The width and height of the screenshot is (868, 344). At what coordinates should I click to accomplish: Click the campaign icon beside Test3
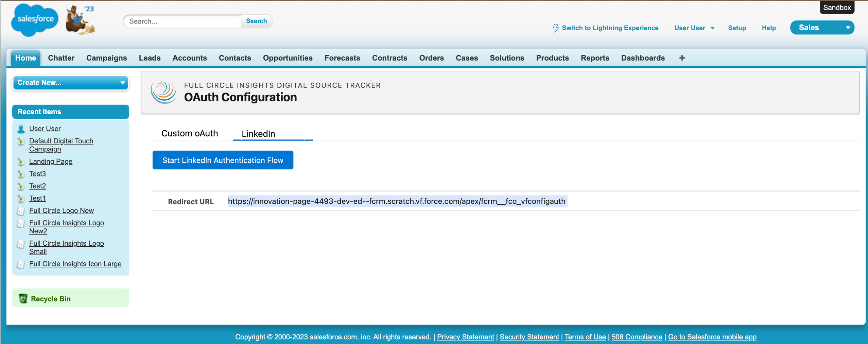21,174
